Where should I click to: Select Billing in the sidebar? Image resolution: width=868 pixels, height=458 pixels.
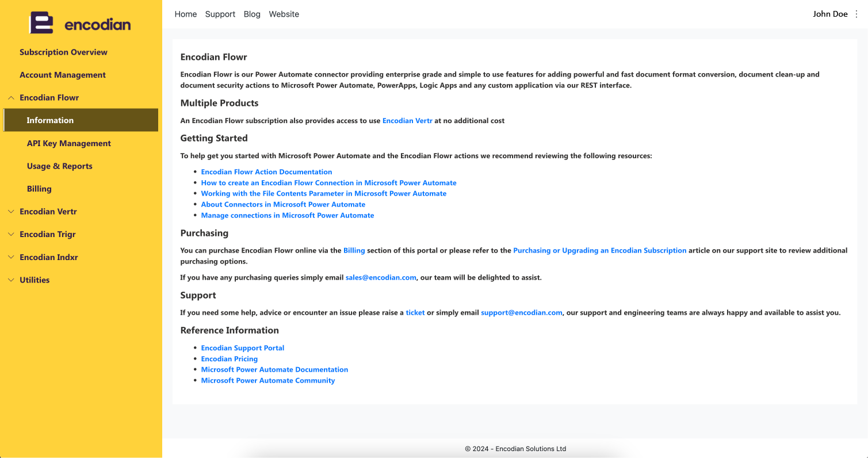click(39, 189)
